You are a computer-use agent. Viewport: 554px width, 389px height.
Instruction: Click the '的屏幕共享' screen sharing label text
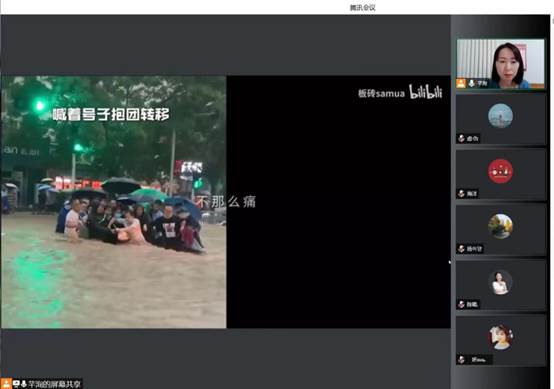(61, 384)
